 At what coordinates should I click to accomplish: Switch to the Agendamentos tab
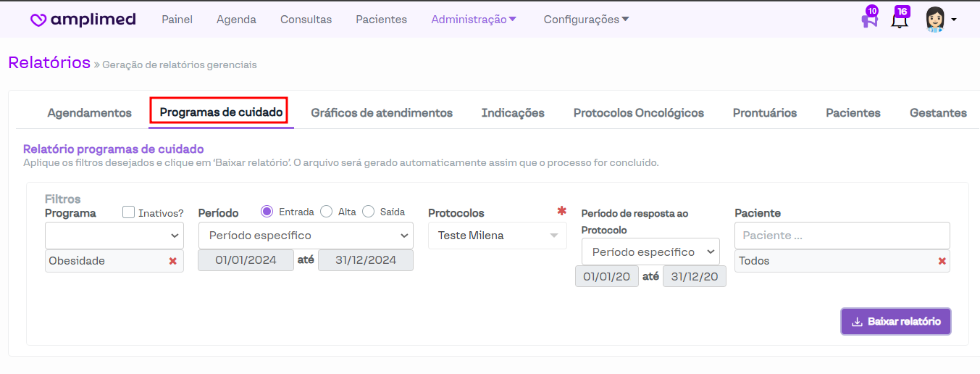click(x=89, y=113)
